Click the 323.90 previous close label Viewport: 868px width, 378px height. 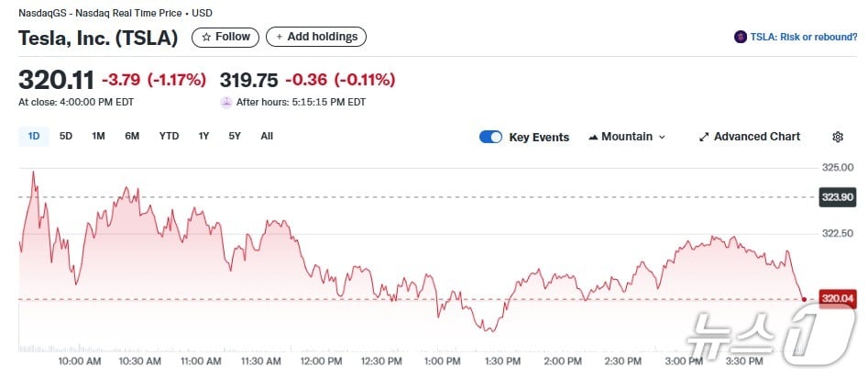837,197
